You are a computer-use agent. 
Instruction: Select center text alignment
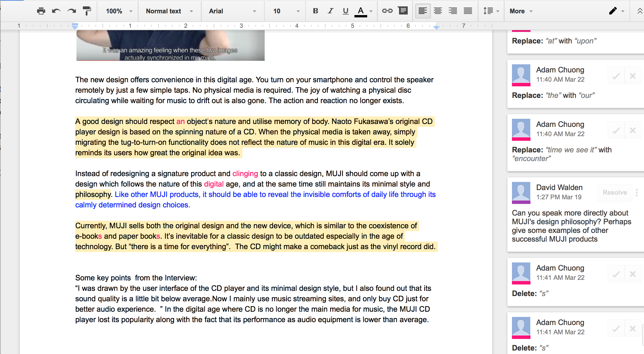click(438, 11)
